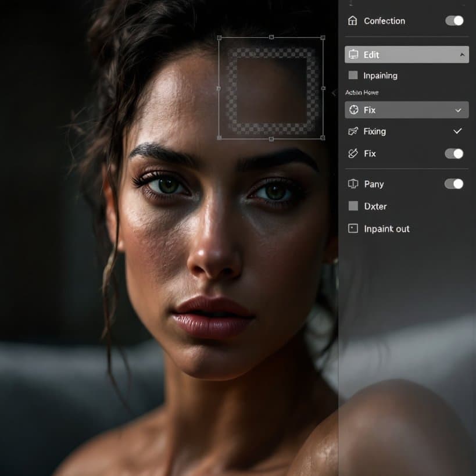Image resolution: width=476 pixels, height=476 pixels.
Task: Click the collapse arrow beside the canvas
Action: (x=334, y=93)
